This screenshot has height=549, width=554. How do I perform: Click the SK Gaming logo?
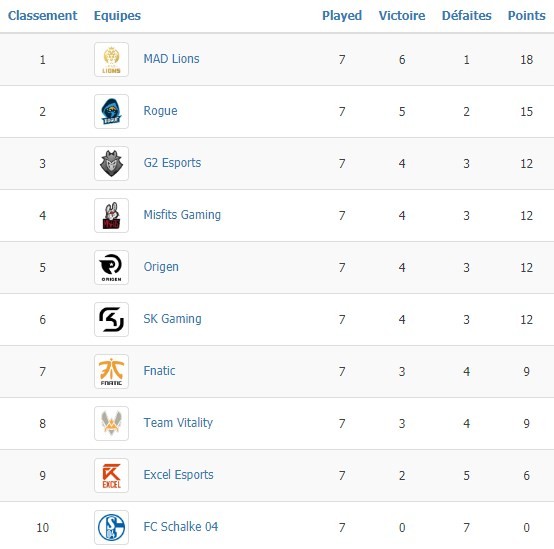pyautogui.click(x=111, y=319)
